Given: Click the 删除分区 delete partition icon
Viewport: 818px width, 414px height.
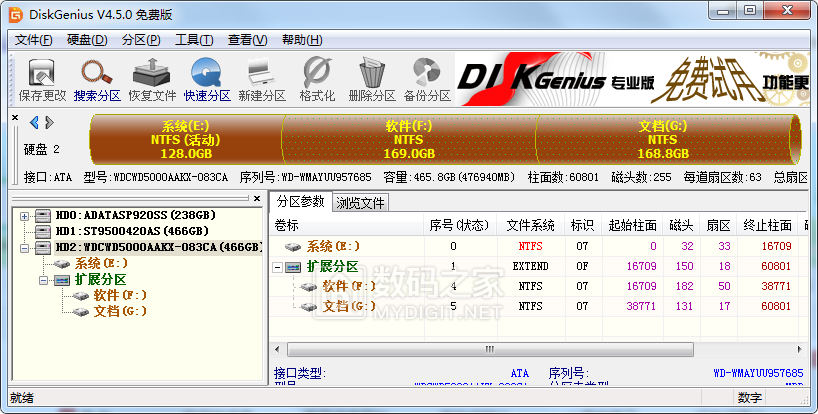Looking at the screenshot, I should 372,80.
